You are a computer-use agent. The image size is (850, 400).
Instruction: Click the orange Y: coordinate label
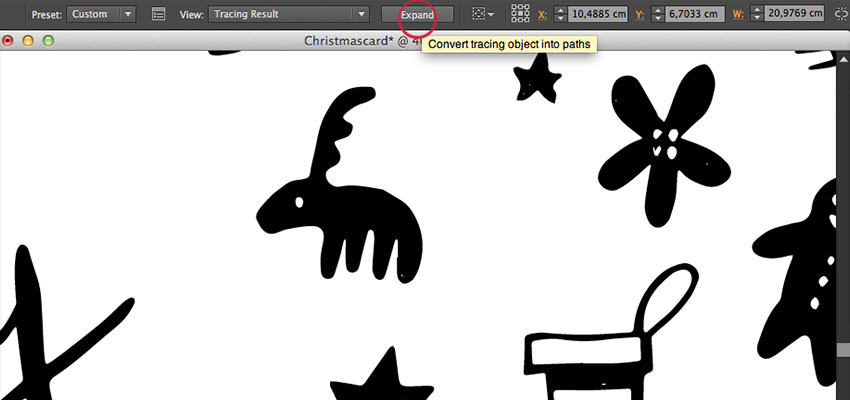640,15
